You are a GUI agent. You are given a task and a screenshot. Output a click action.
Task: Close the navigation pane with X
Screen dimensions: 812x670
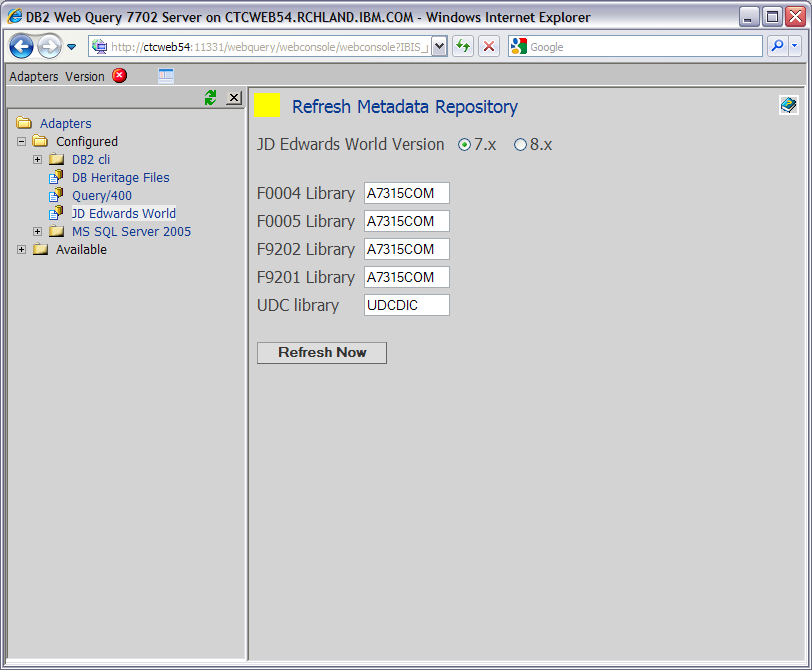234,97
